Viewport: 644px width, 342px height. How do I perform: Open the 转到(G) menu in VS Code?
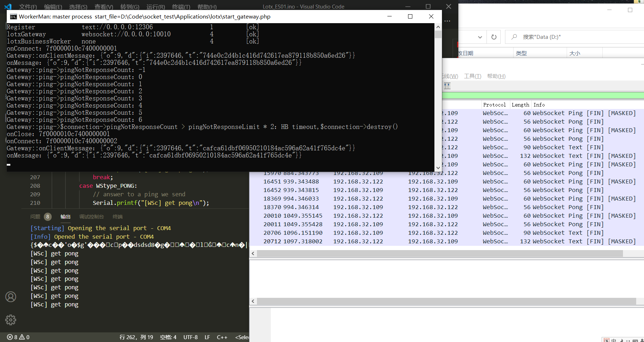130,7
